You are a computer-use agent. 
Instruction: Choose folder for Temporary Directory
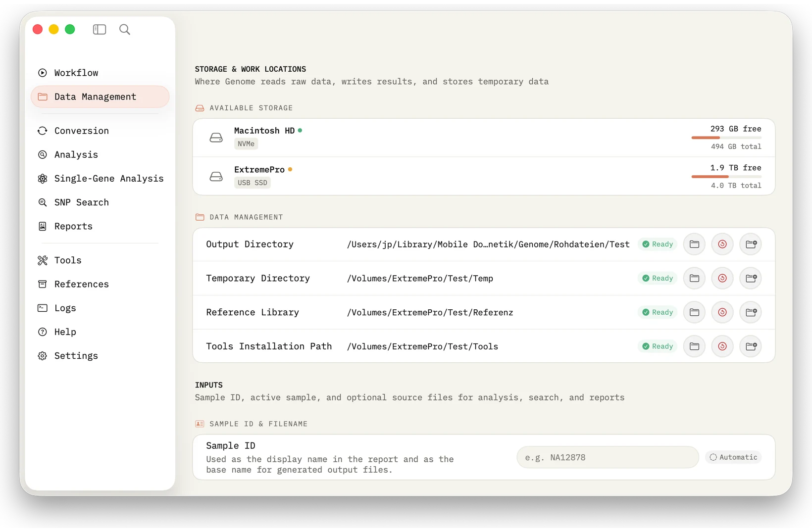[694, 278]
